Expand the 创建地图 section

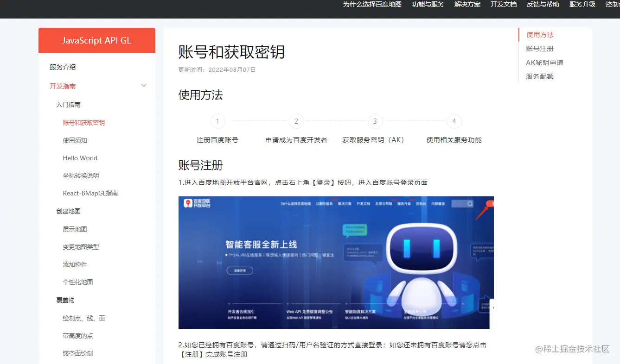click(69, 211)
